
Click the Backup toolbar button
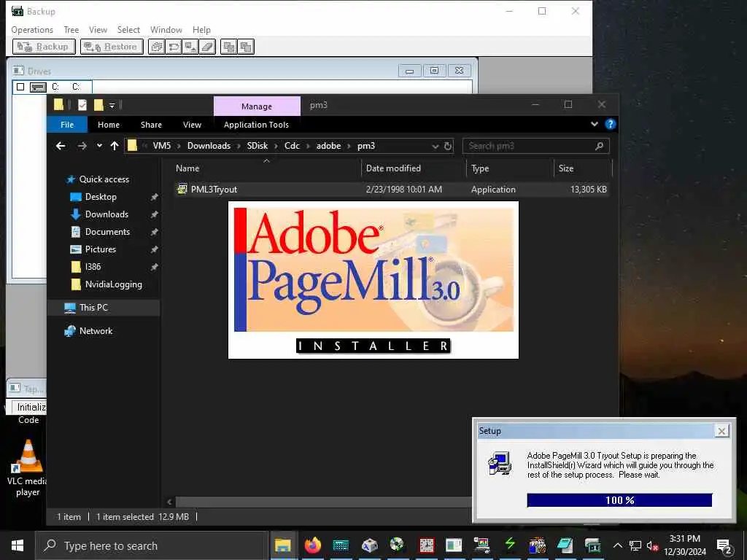point(44,47)
